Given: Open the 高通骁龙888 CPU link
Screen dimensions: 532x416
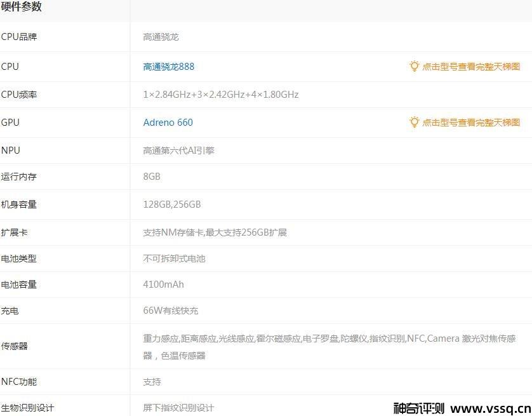Looking at the screenshot, I should (169, 67).
